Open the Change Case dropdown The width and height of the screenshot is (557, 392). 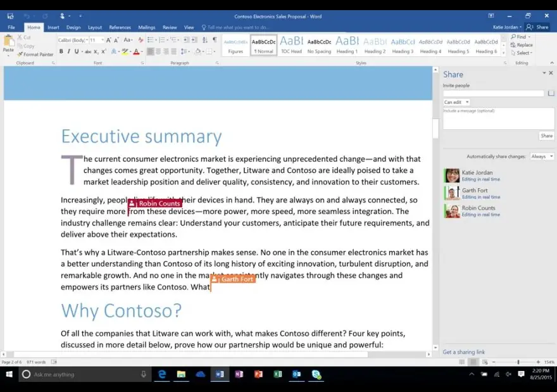point(128,40)
